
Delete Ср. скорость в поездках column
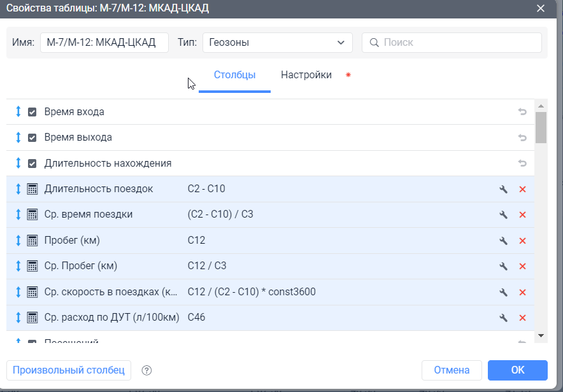(523, 292)
